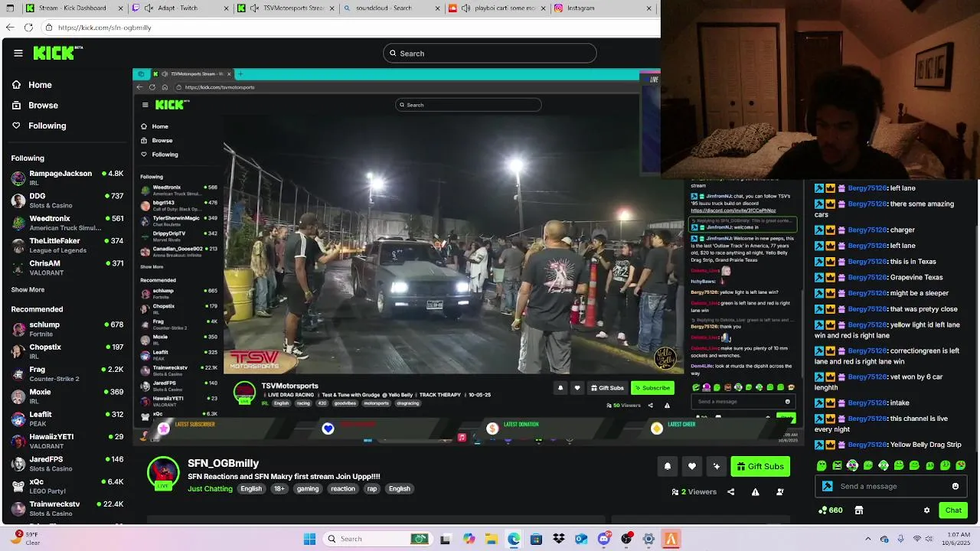Open Windows Start menu
Image resolution: width=980 pixels, height=551 pixels.
pyautogui.click(x=309, y=539)
